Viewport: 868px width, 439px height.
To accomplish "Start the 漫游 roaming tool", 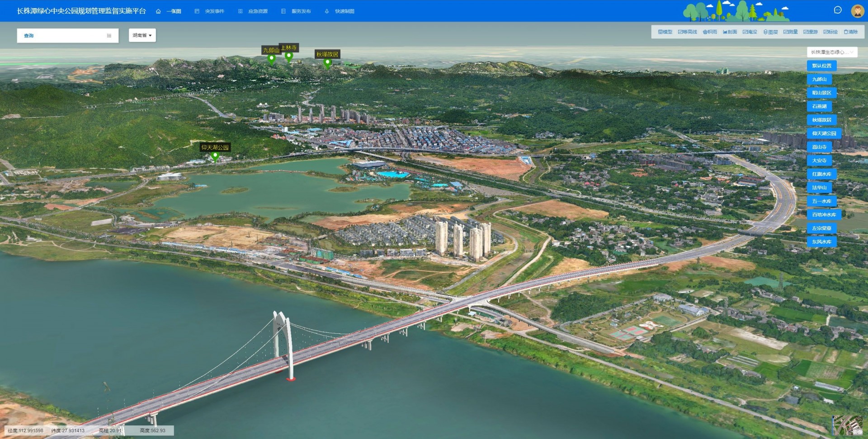I will 810,32.
